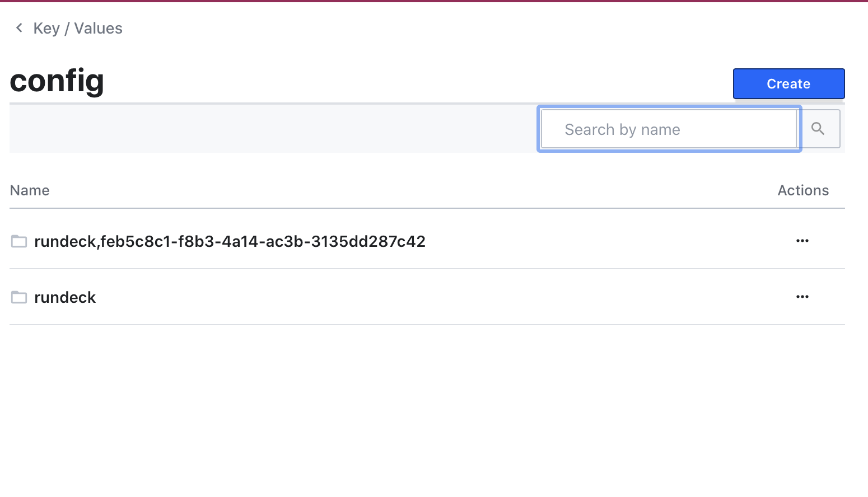Click the config page heading

(57, 81)
